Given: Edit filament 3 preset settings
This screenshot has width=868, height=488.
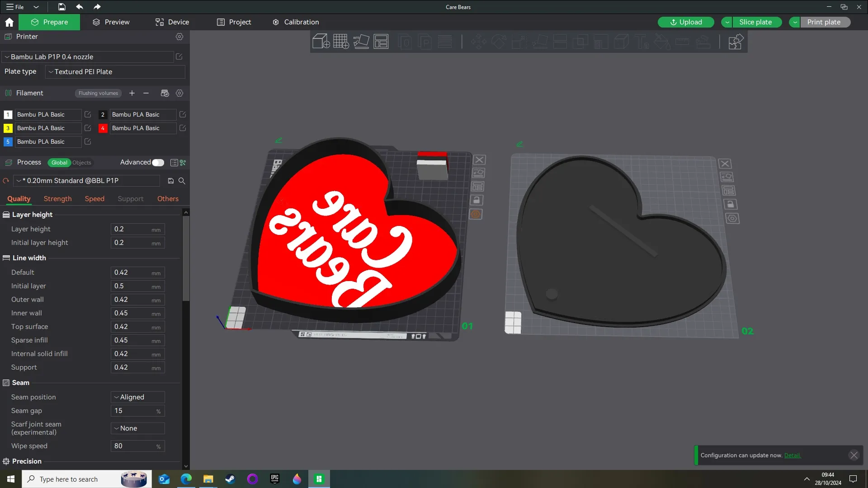Looking at the screenshot, I should click(88, 128).
